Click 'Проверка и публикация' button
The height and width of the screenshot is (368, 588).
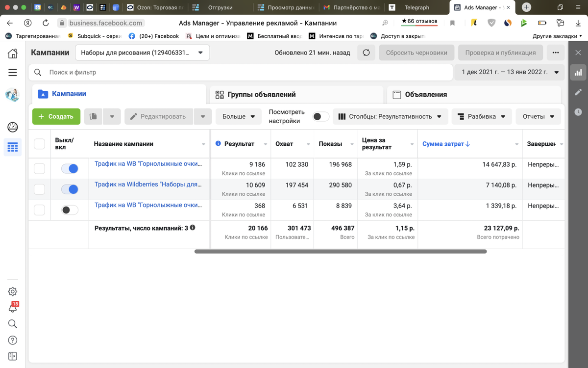click(x=500, y=53)
